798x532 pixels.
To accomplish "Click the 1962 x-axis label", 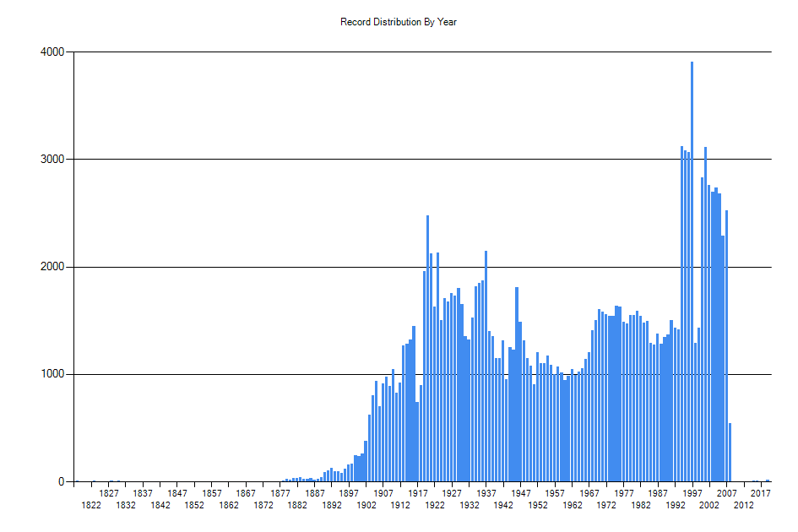I will pyautogui.click(x=573, y=505).
